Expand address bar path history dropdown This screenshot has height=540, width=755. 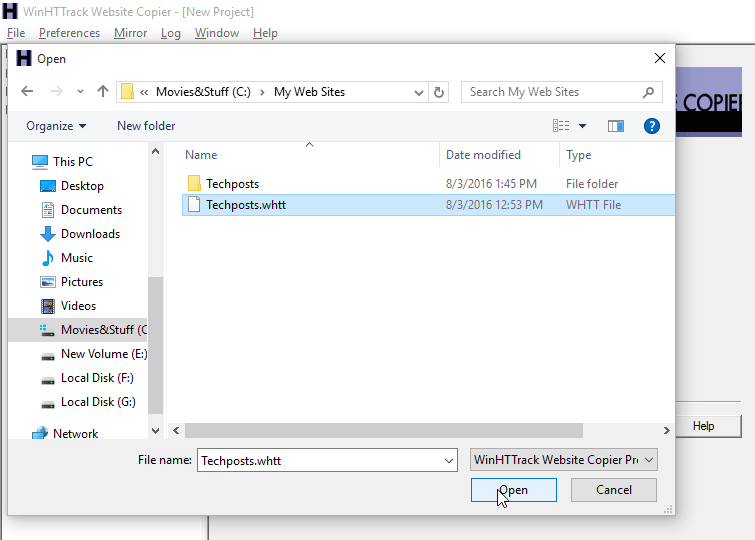coord(418,92)
